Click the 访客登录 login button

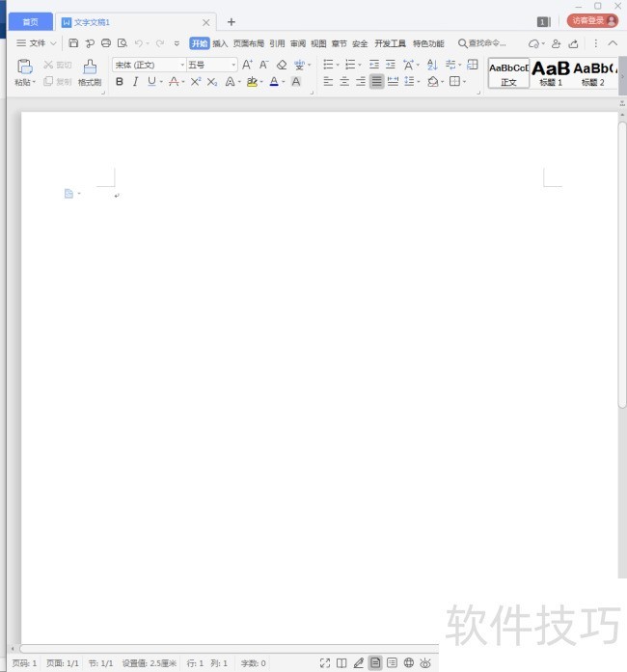pyautogui.click(x=592, y=20)
